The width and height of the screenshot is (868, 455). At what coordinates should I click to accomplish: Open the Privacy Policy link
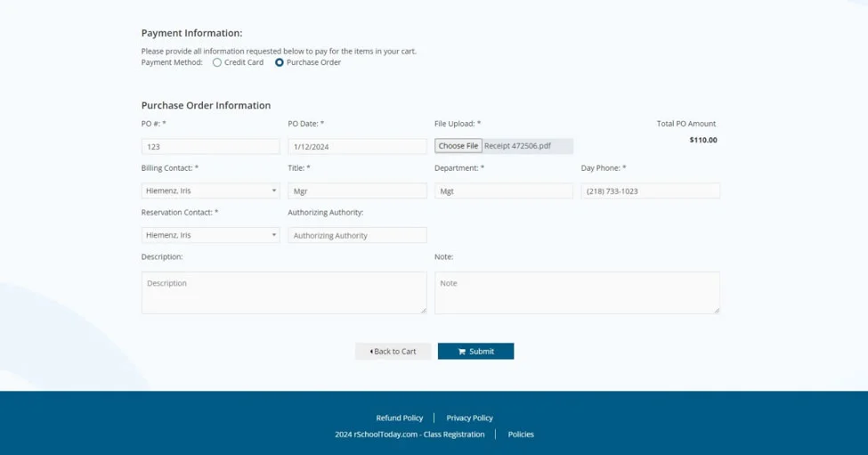click(x=469, y=418)
